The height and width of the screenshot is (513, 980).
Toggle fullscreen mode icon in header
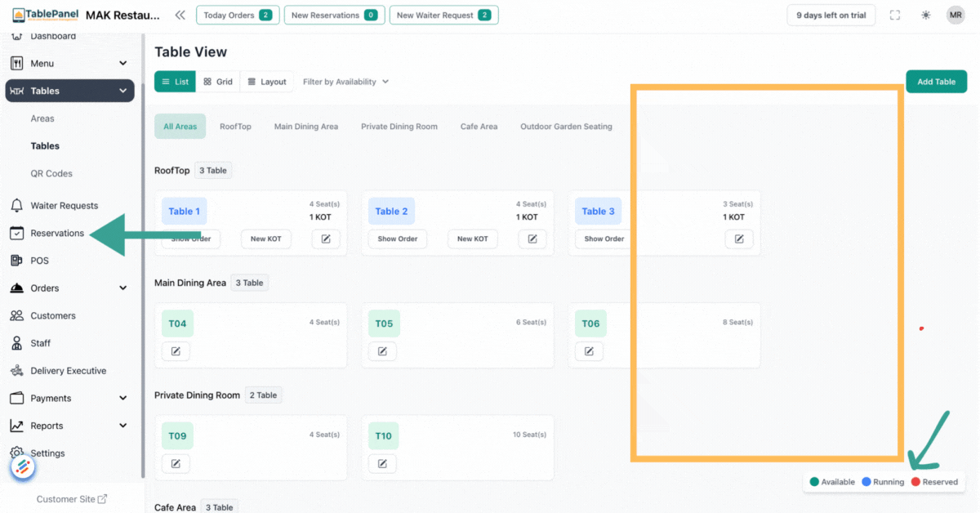tap(895, 15)
